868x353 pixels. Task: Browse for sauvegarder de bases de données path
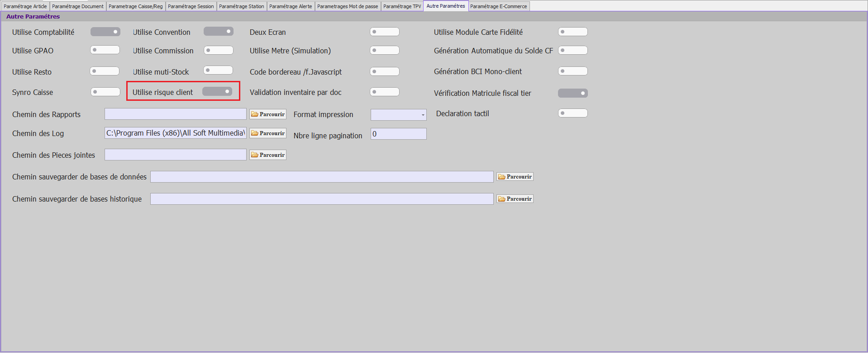515,177
